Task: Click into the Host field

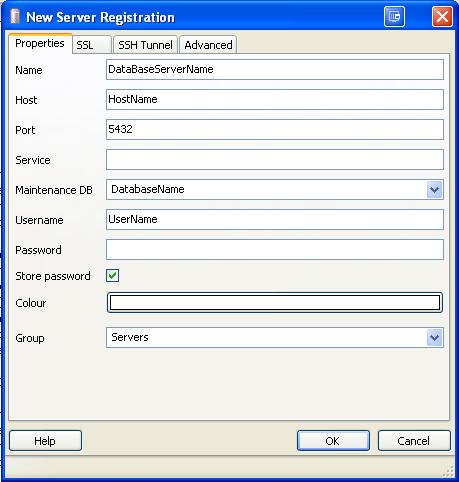Action: click(x=275, y=99)
